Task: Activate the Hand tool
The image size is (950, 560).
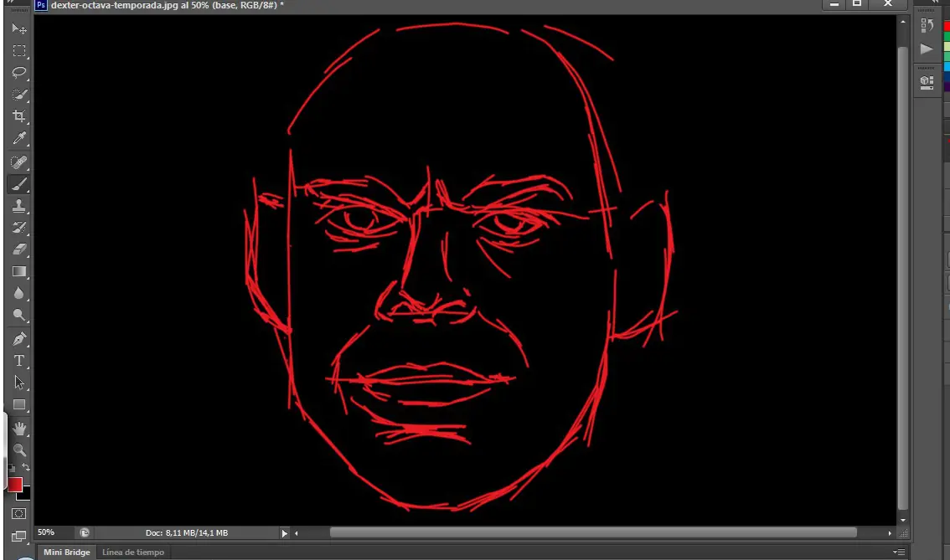Action: coord(18,429)
